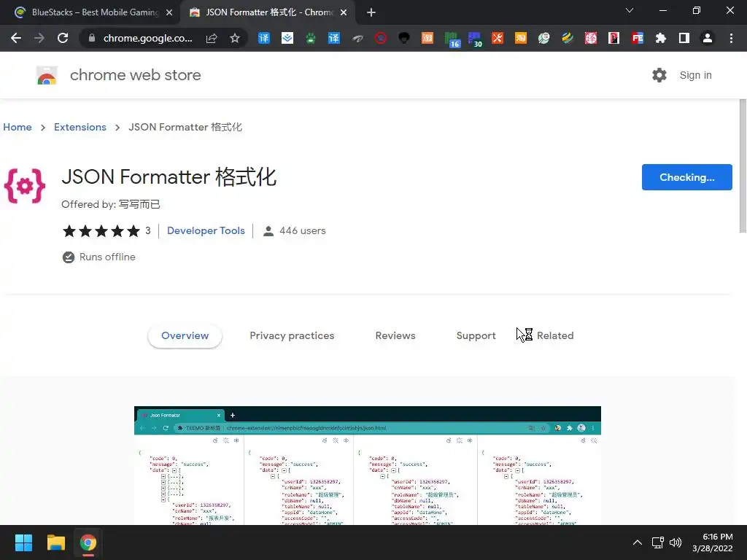Open the Chrome three-dot menu

[731, 38]
